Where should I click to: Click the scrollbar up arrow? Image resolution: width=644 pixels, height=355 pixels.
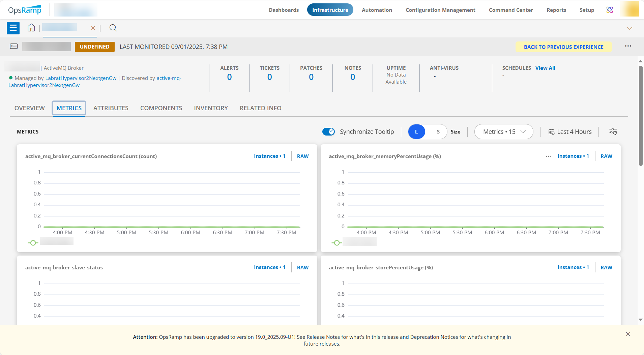[641, 61]
